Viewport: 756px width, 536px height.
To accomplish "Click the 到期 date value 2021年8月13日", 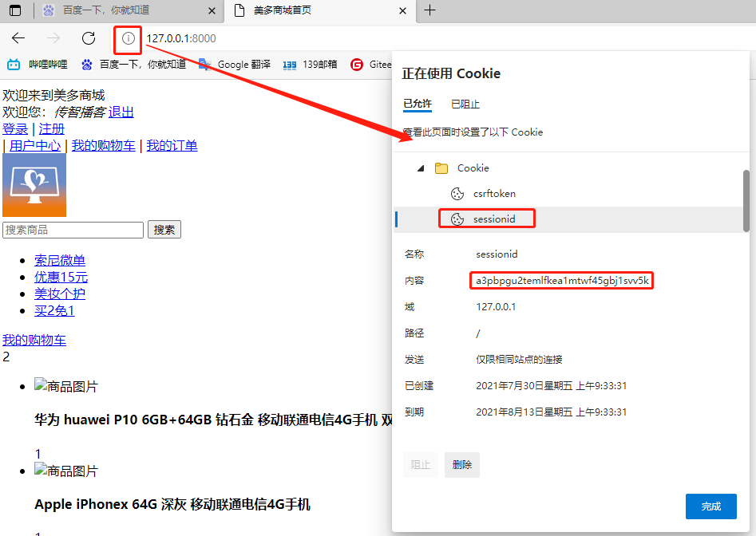I will pyautogui.click(x=551, y=412).
